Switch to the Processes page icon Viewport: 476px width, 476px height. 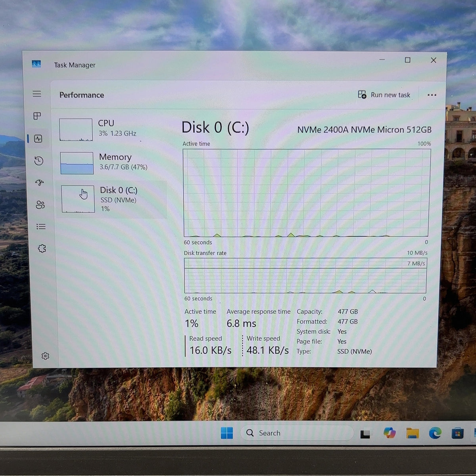(37, 116)
